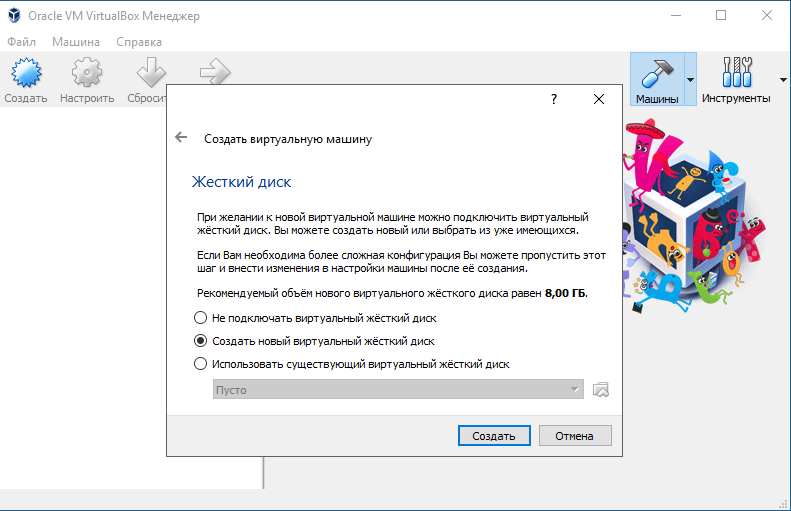791x511 pixels.
Task: Click the 'Создать виртуальную машину' title text
Action: click(288, 139)
